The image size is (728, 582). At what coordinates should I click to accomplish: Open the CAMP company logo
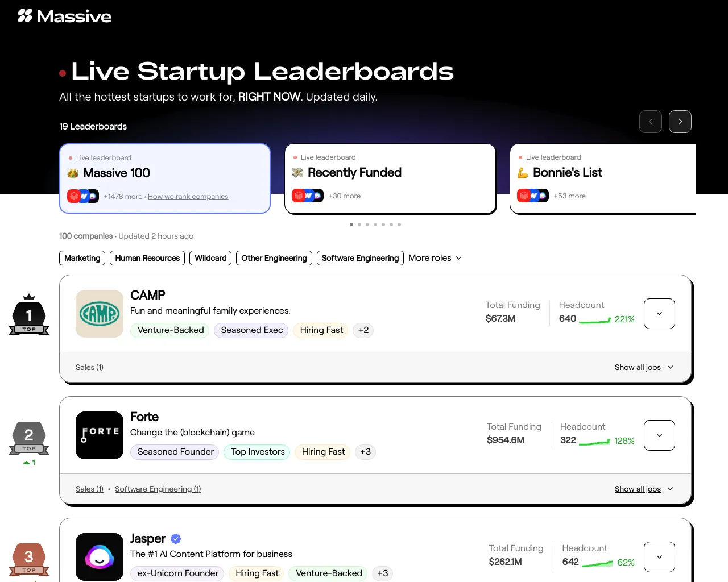click(x=99, y=313)
